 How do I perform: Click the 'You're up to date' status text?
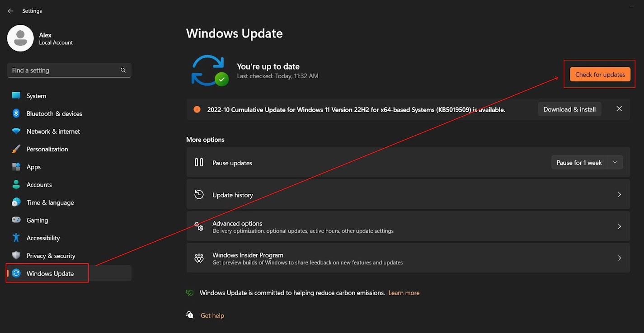(268, 66)
